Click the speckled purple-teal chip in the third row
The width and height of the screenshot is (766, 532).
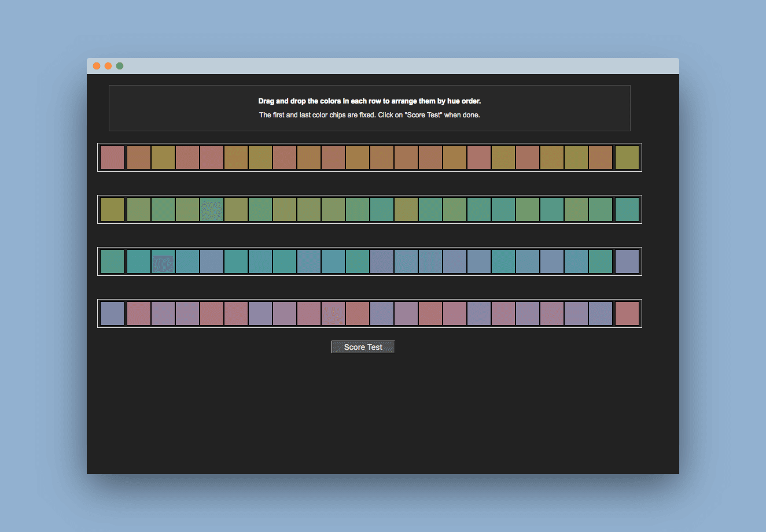[x=163, y=262]
